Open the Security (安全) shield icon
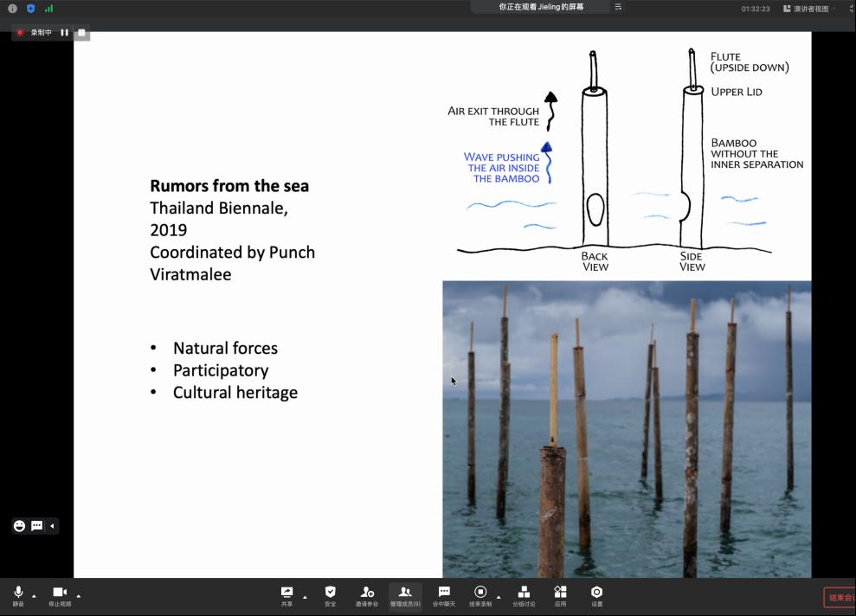Viewport: 856px width, 616px height. (330, 594)
